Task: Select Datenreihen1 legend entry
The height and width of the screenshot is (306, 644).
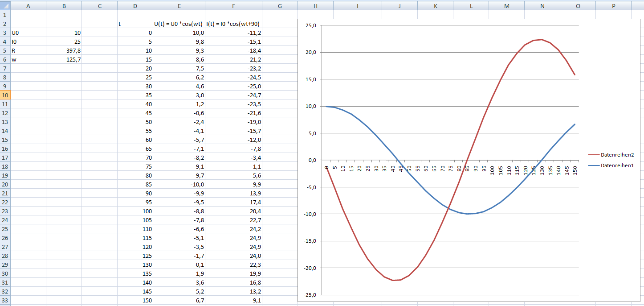Action: coord(611,165)
